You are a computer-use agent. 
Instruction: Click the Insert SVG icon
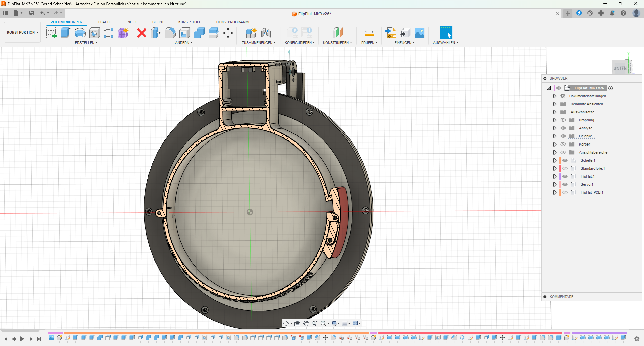coord(391,33)
